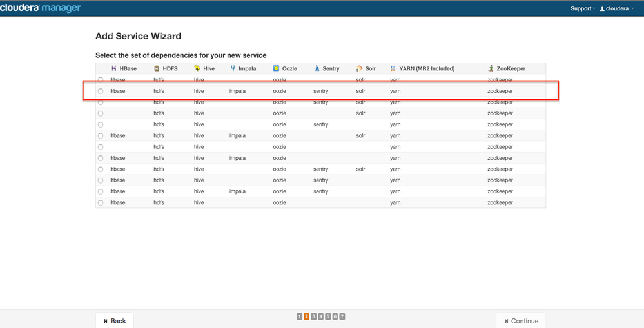Screen dimensions: 644x328
Task: Click the Oozie header icon
Action: coord(276,68)
